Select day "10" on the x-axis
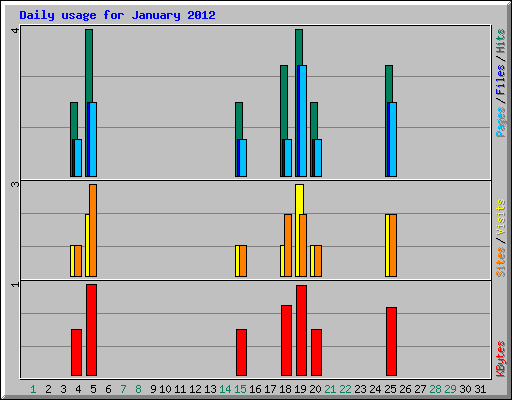Screen dimensions: 512x400 (x=165, y=389)
